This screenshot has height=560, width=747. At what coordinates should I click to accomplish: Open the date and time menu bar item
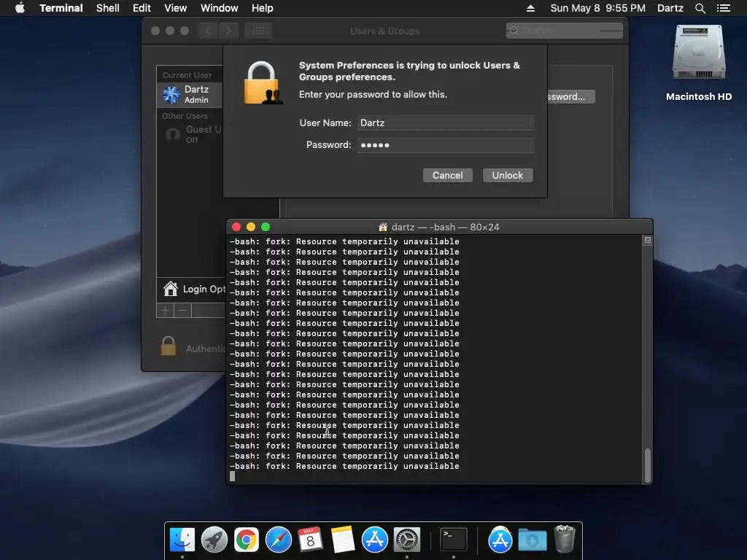tap(598, 8)
